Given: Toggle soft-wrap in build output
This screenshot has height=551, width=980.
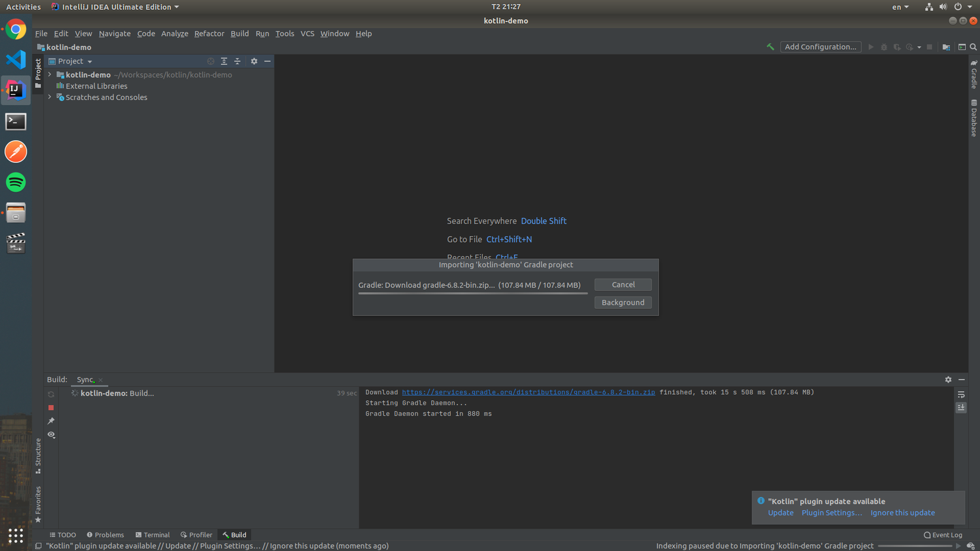Looking at the screenshot, I should pos(961,395).
